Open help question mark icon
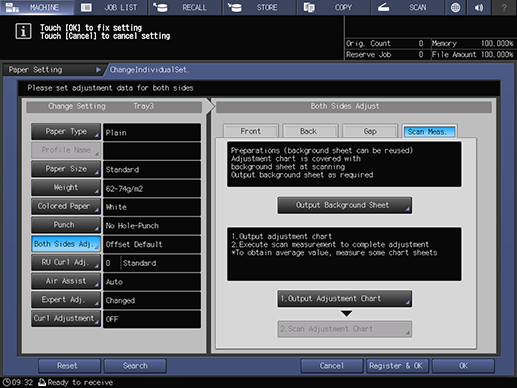 click(x=504, y=7)
